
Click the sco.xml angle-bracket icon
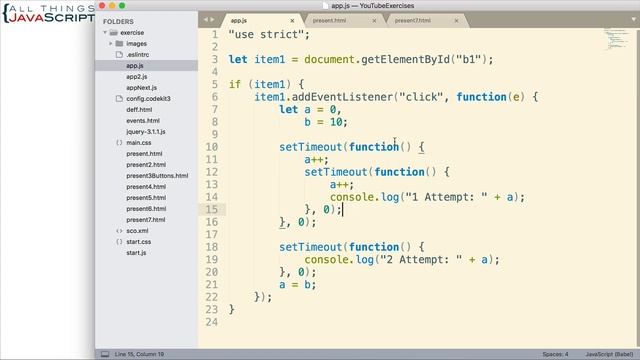click(119, 231)
